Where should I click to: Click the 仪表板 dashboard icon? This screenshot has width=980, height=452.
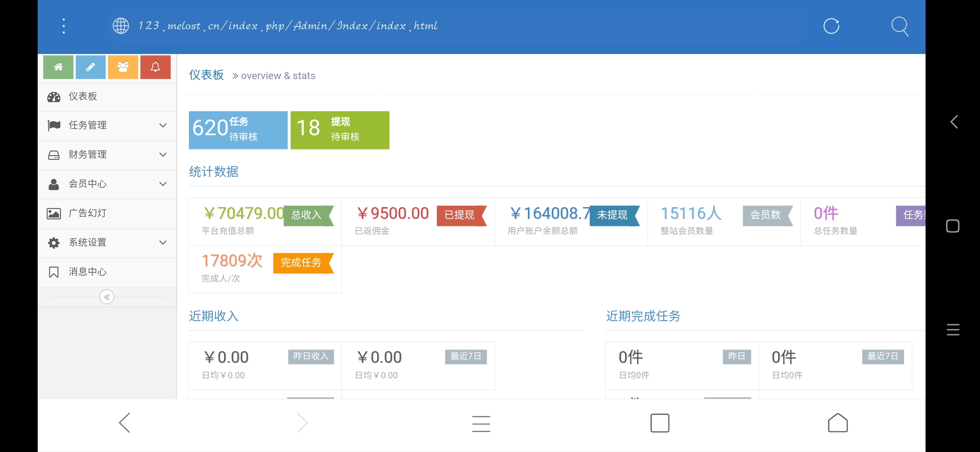click(x=56, y=96)
